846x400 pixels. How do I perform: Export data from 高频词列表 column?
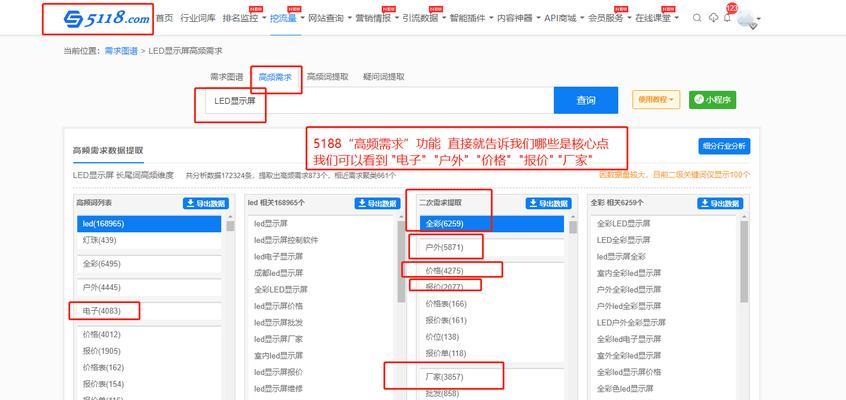(206, 204)
